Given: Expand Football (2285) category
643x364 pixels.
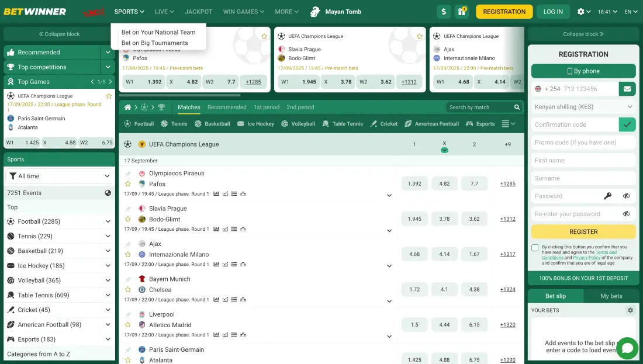Looking at the screenshot, I should tap(108, 221).
